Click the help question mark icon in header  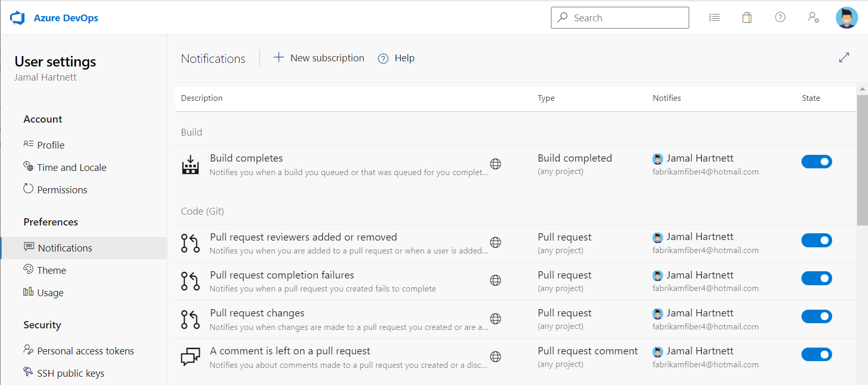click(780, 18)
